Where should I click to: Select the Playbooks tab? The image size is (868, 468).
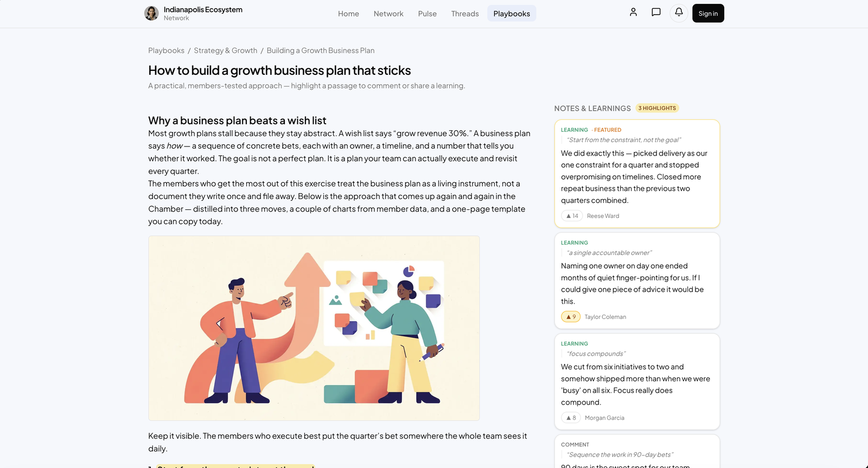512,14
